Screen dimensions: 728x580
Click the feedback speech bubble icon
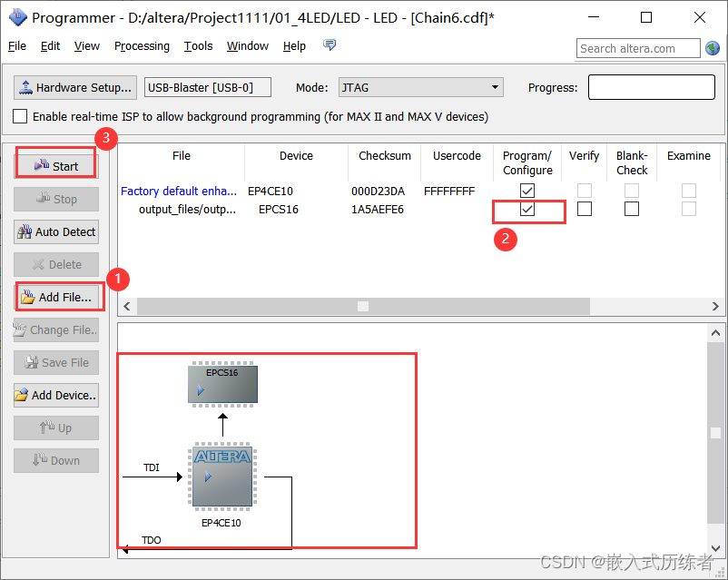pyautogui.click(x=330, y=45)
